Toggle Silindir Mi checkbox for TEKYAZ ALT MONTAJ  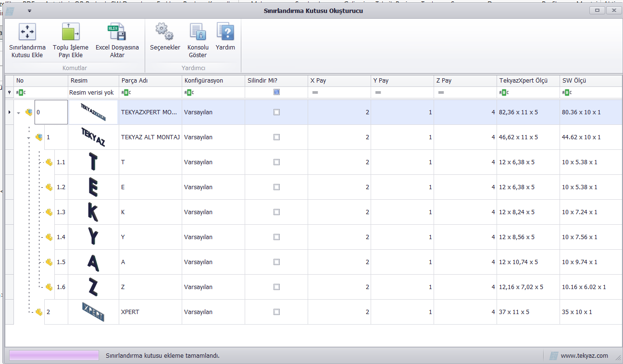coord(276,137)
